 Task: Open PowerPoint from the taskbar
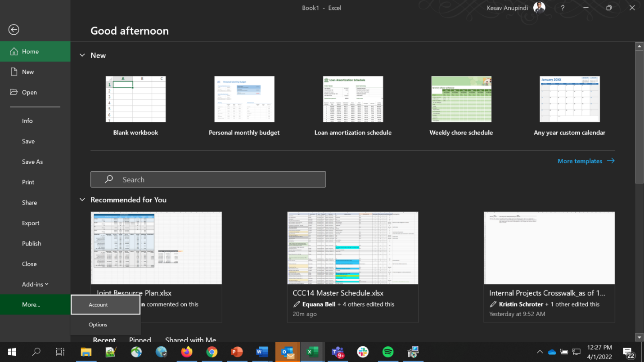[237, 352]
